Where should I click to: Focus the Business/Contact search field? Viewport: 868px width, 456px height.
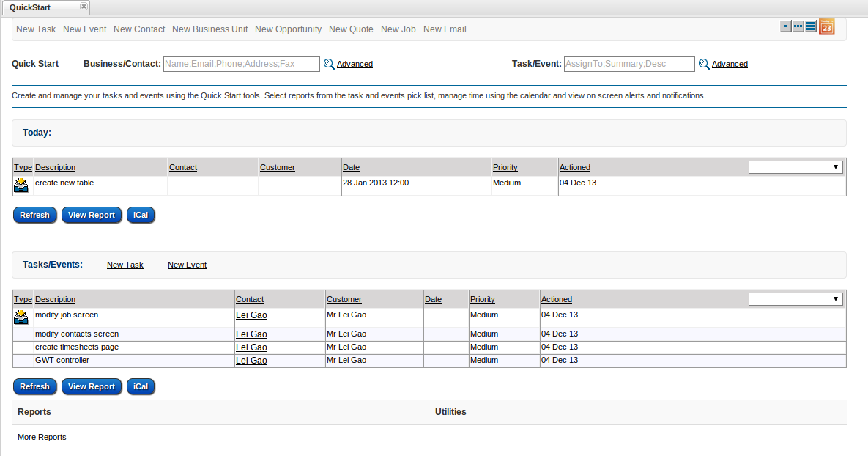point(241,65)
